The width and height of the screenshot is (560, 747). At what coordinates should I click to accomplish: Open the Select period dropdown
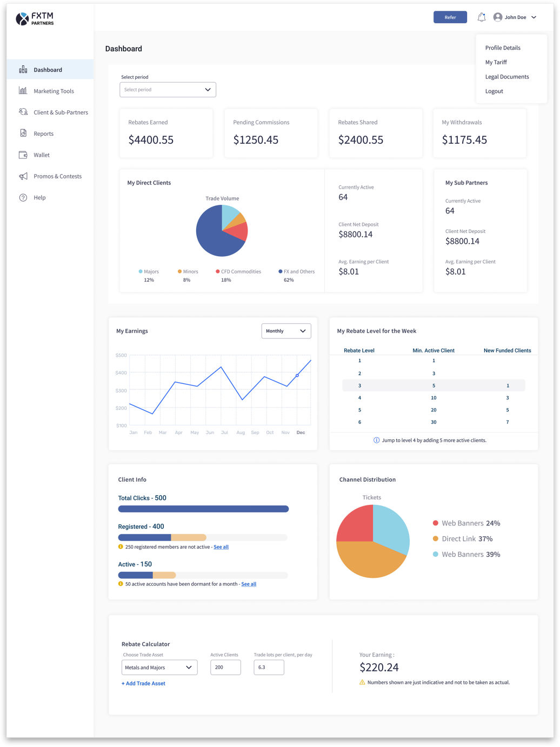pyautogui.click(x=168, y=90)
